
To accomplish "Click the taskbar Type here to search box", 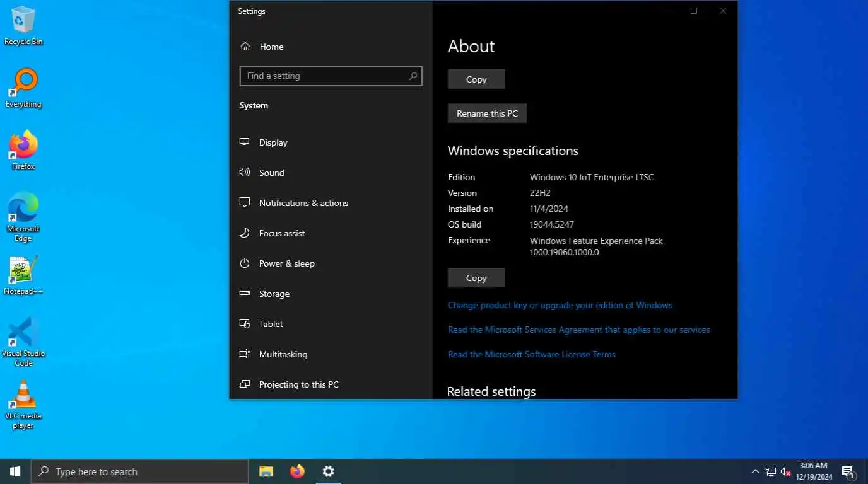I will [x=140, y=471].
